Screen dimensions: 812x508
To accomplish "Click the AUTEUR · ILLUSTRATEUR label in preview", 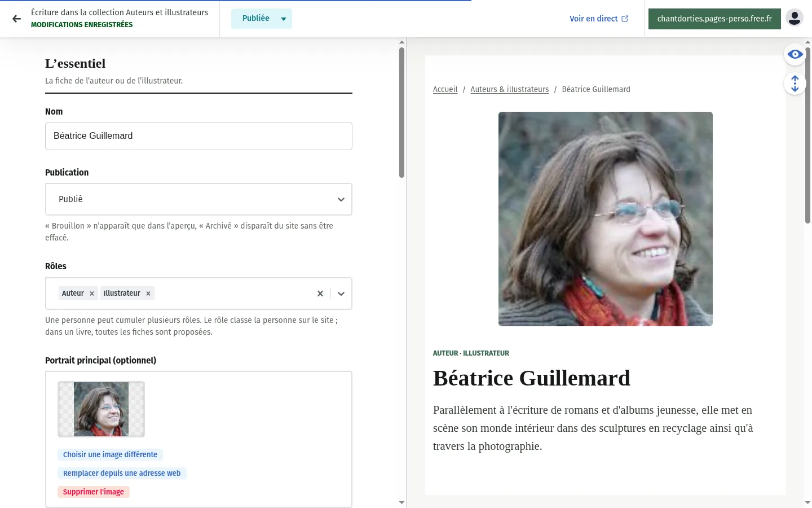I will (471, 353).
